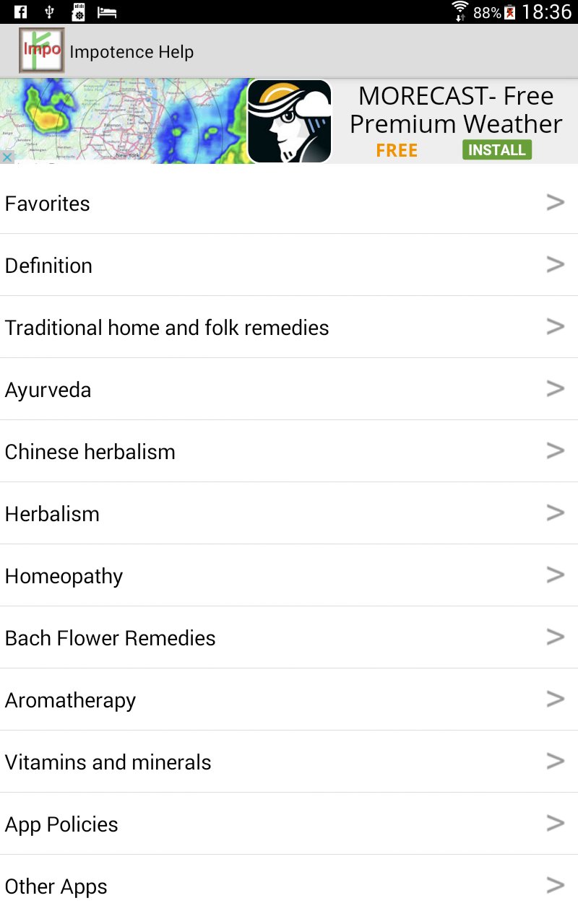
Task: Close the ad with the X icon
Action: (7, 157)
